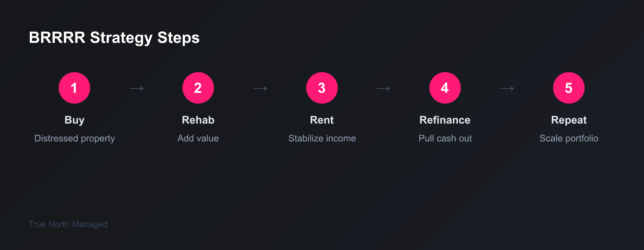Screen dimensions: 644x250
Task: Click the pink circle numbered 3
Action: [322, 88]
